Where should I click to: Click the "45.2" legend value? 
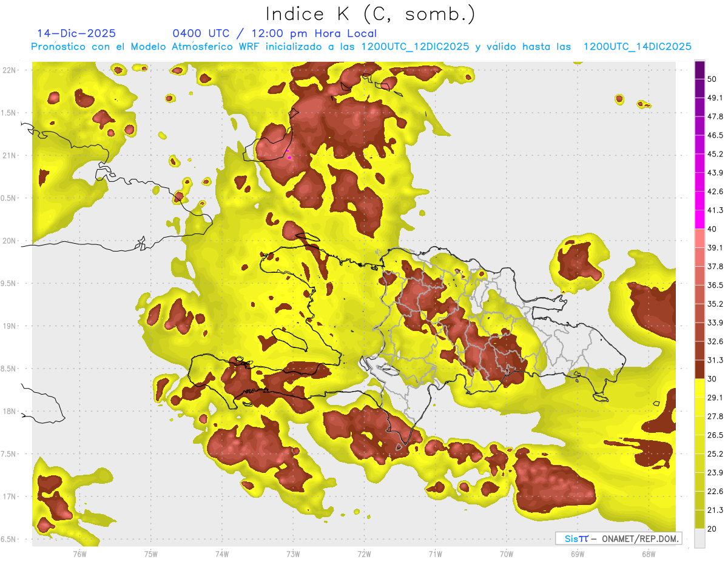(715, 154)
